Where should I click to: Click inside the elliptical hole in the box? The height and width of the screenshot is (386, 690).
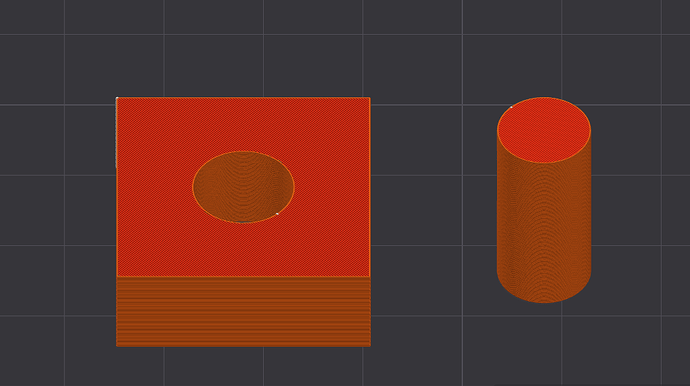(243, 187)
